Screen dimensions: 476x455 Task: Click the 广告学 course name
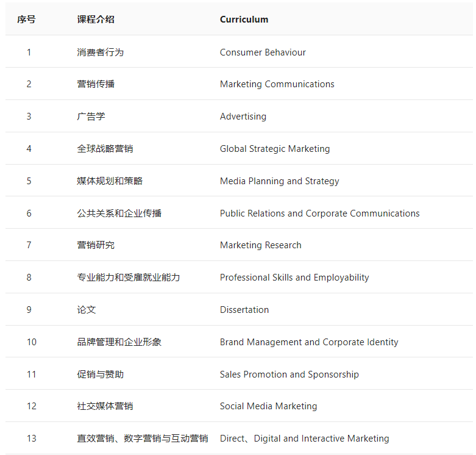tap(91, 116)
